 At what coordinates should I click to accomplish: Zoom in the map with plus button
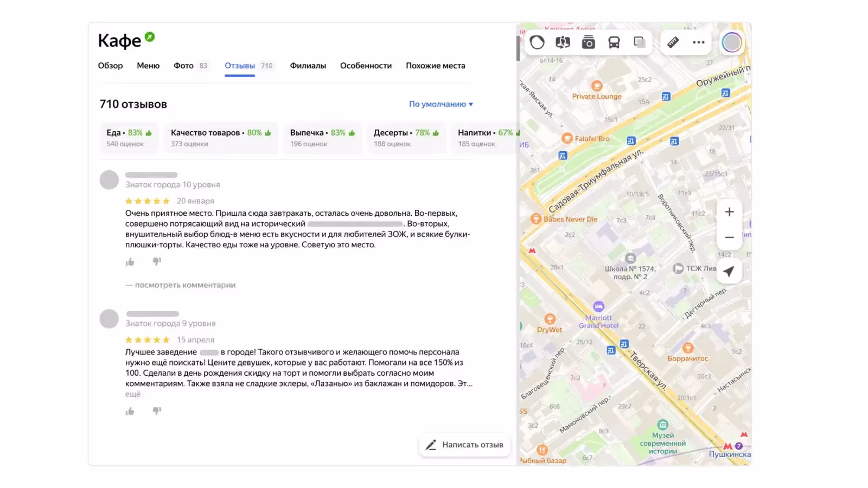[x=729, y=212]
